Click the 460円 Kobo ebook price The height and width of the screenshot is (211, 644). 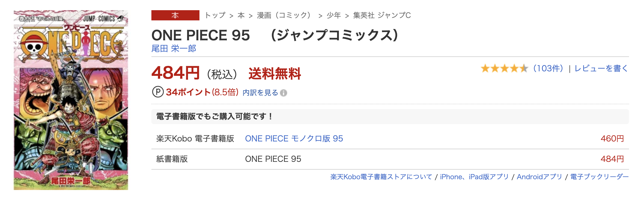point(612,138)
